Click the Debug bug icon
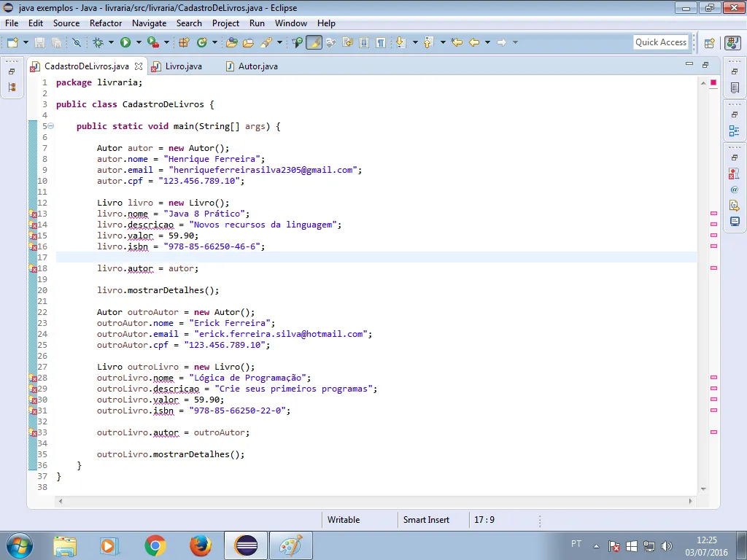Image resolution: width=747 pixels, height=560 pixels. pos(98,42)
